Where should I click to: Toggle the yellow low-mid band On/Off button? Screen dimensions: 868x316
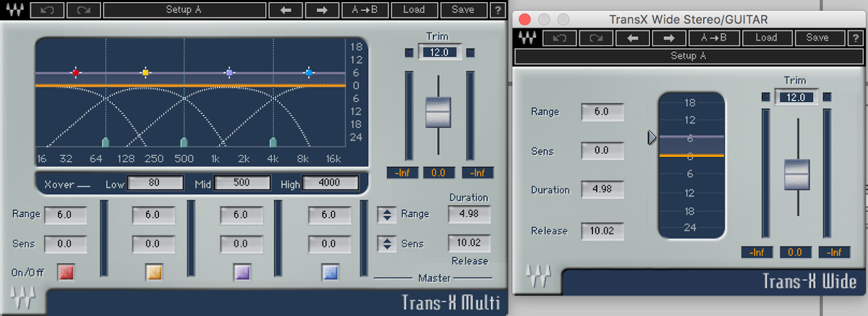pyautogui.click(x=153, y=272)
